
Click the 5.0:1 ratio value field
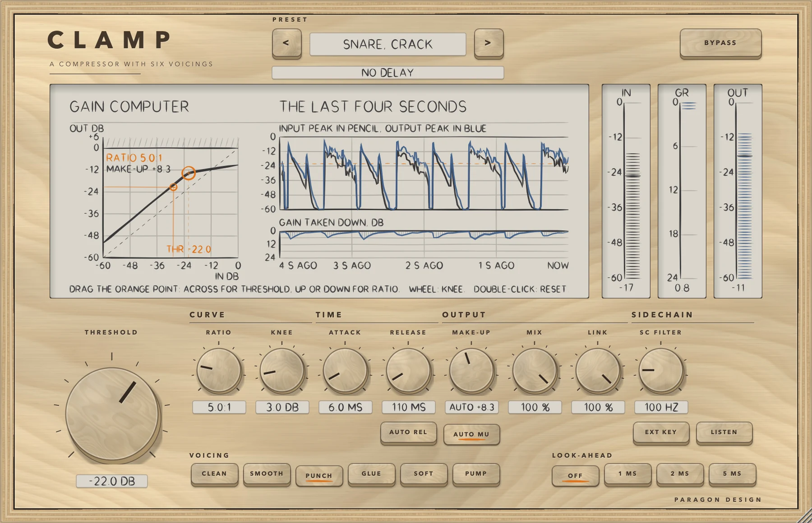(219, 407)
